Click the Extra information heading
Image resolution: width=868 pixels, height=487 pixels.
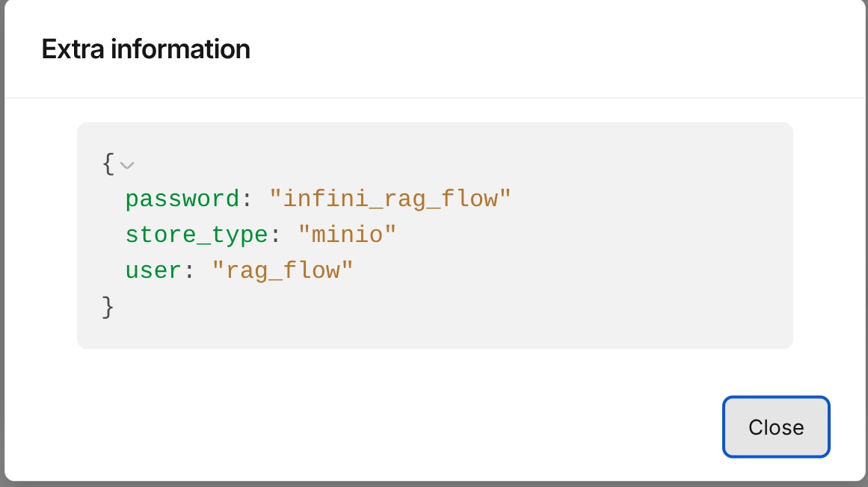(146, 49)
